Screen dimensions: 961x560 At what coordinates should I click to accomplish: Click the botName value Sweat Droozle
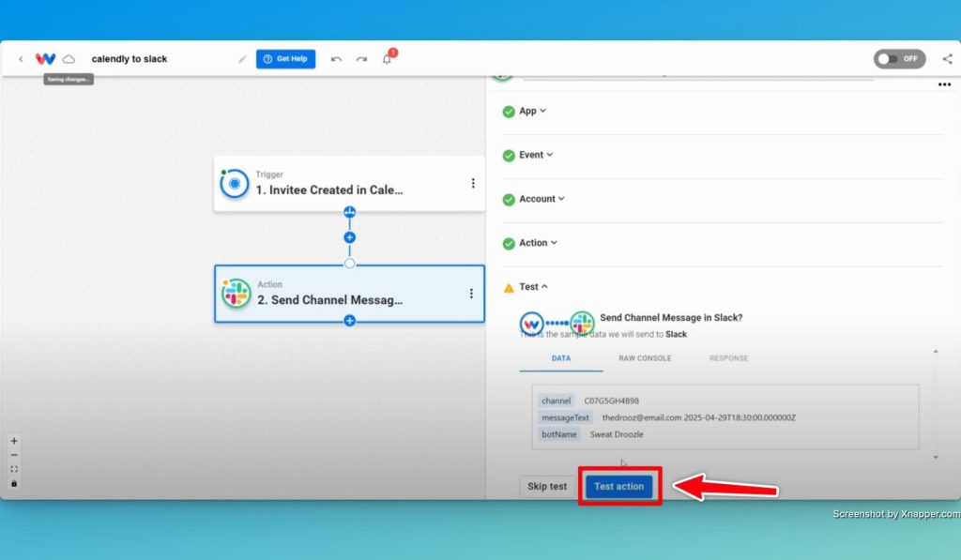click(x=617, y=434)
